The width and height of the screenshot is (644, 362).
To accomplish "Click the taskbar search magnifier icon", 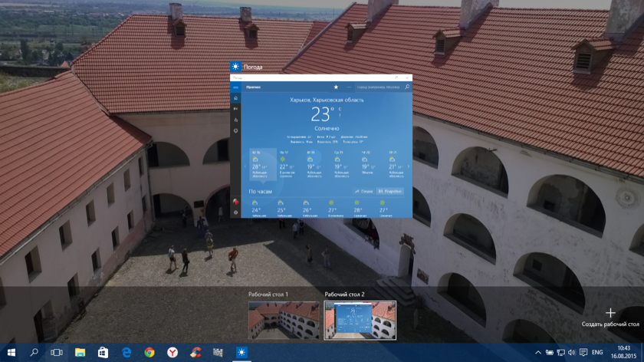I will tap(34, 352).
